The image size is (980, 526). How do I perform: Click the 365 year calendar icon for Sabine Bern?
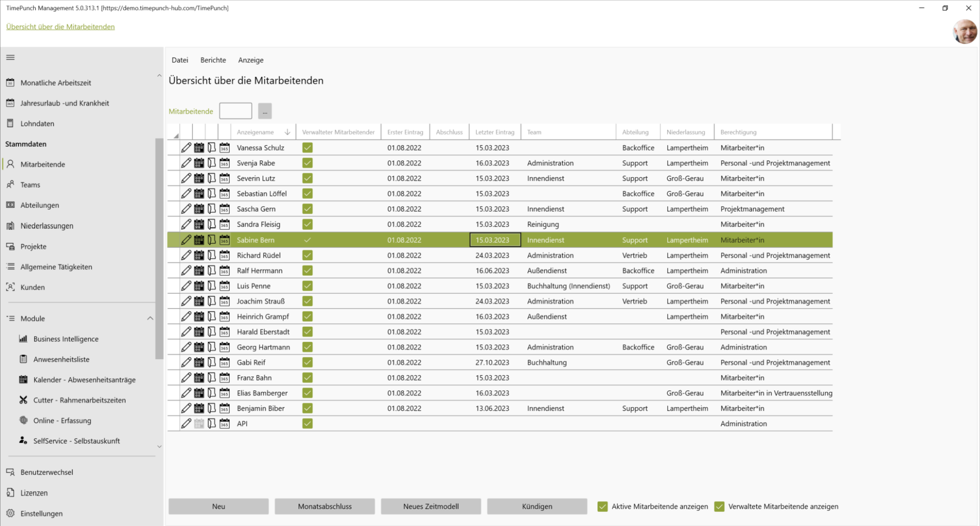224,240
